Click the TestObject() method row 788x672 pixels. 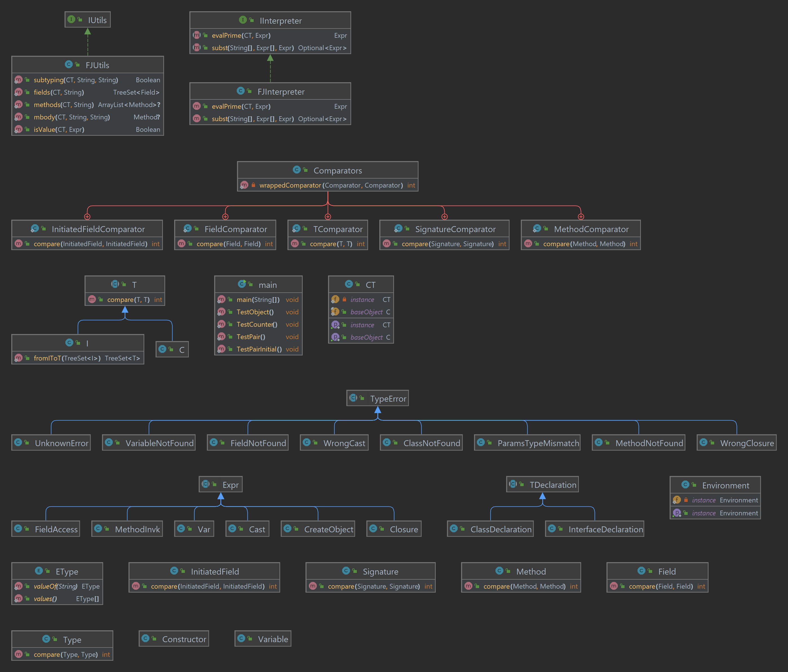point(258,312)
